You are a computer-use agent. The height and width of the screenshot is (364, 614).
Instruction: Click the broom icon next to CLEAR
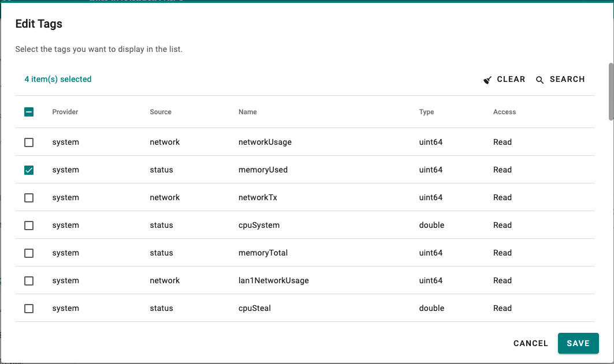pos(487,80)
